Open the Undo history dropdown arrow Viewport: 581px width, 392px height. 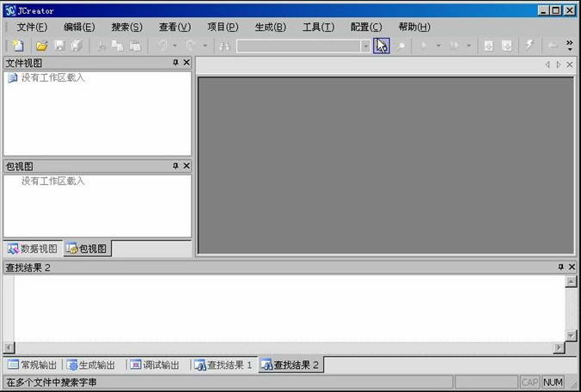(174, 46)
